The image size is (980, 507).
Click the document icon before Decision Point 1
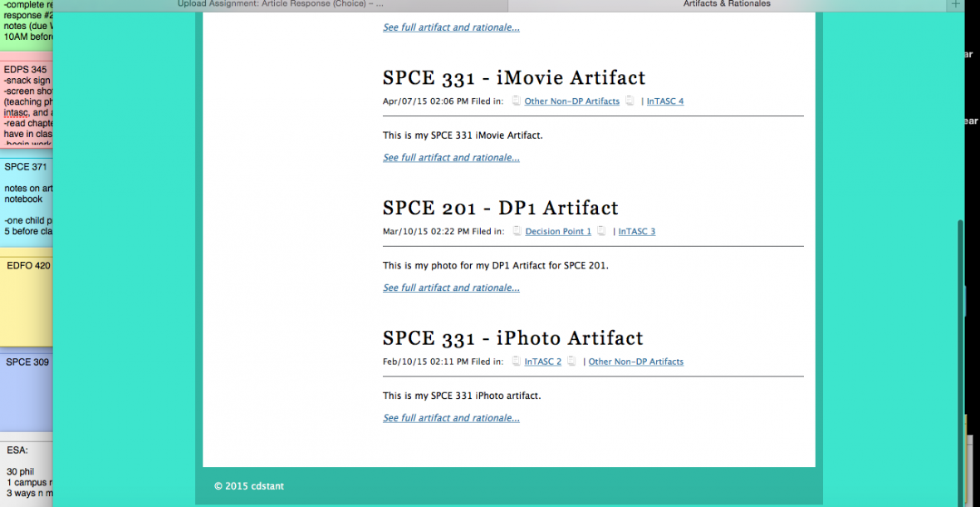[517, 232]
